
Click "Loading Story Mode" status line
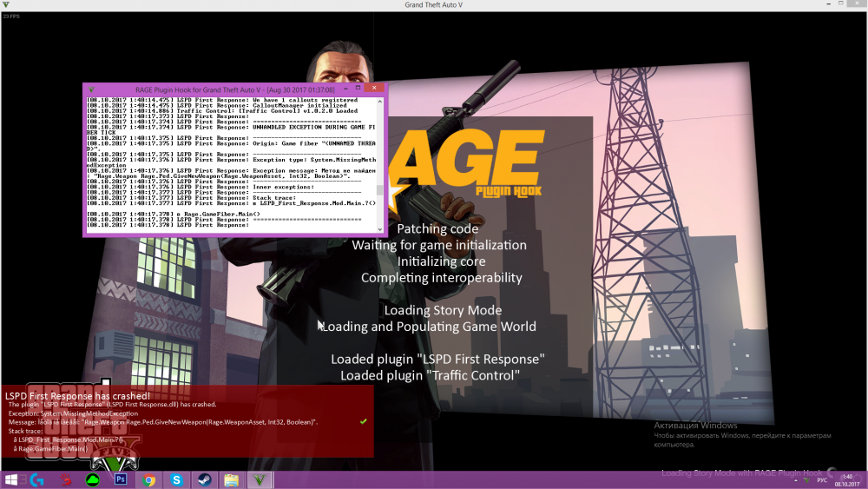[x=443, y=310]
